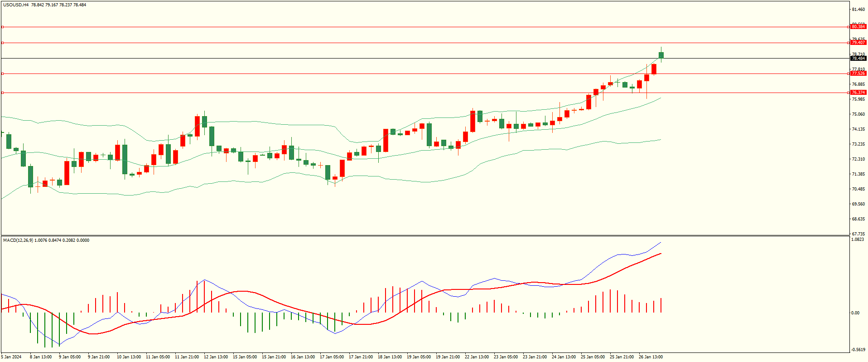Click the 68.635 price axis label
This screenshot has width=868, height=362.
pos(858,219)
